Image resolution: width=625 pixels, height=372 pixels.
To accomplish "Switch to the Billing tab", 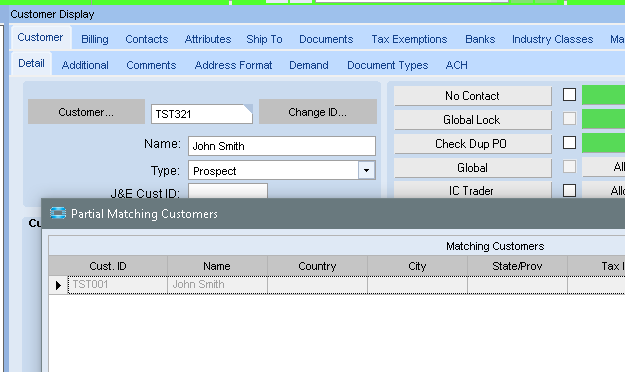I will (95, 39).
